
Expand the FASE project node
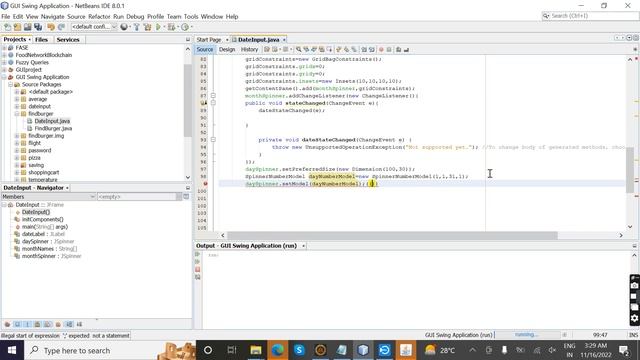coord(4,48)
